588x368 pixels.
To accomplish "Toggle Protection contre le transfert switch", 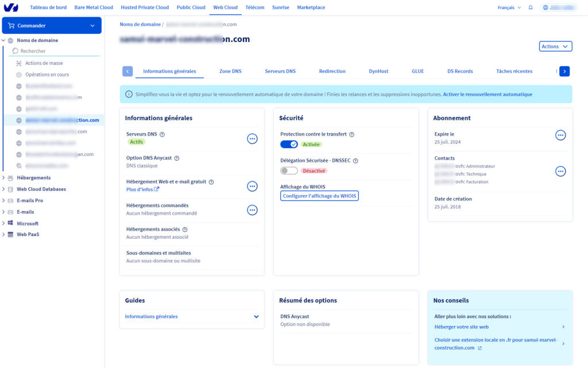I will [289, 144].
